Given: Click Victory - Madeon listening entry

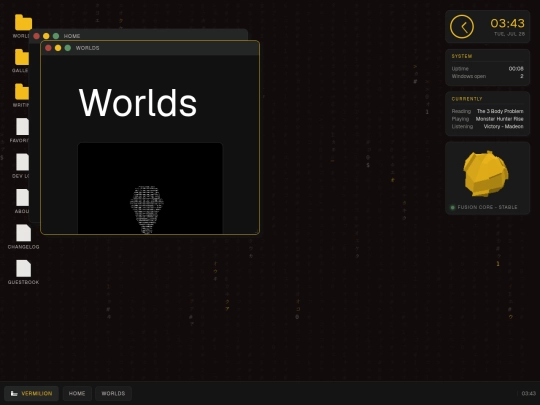Looking at the screenshot, I should pos(503,126).
